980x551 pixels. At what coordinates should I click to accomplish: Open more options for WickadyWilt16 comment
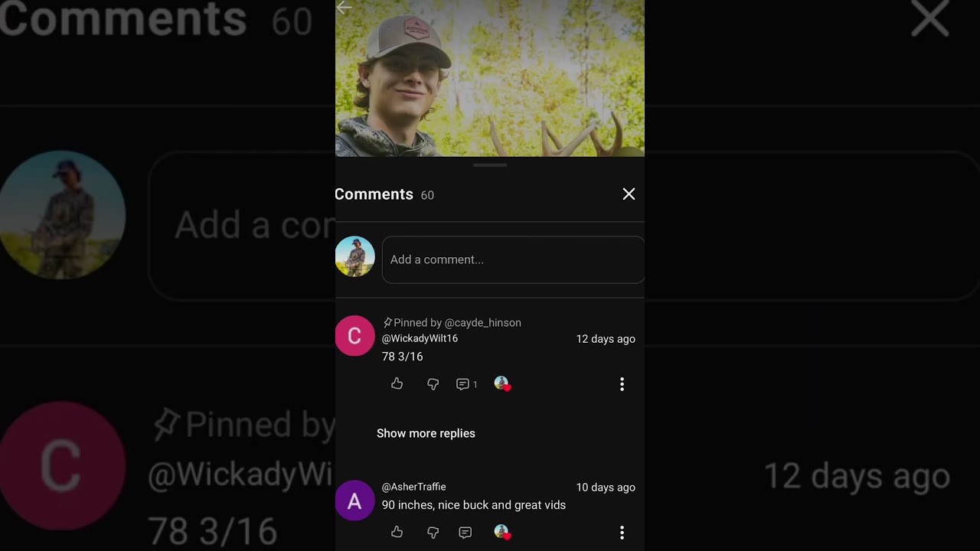click(x=622, y=384)
